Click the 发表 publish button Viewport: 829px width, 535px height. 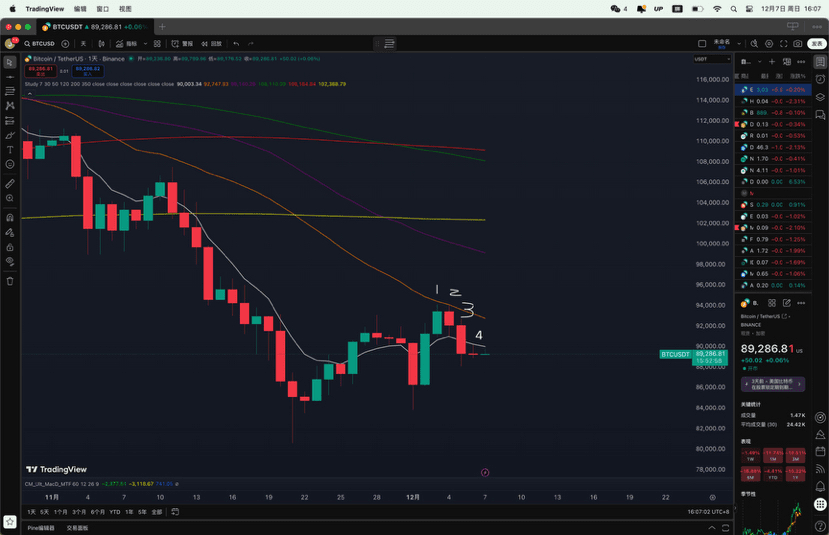(817, 44)
